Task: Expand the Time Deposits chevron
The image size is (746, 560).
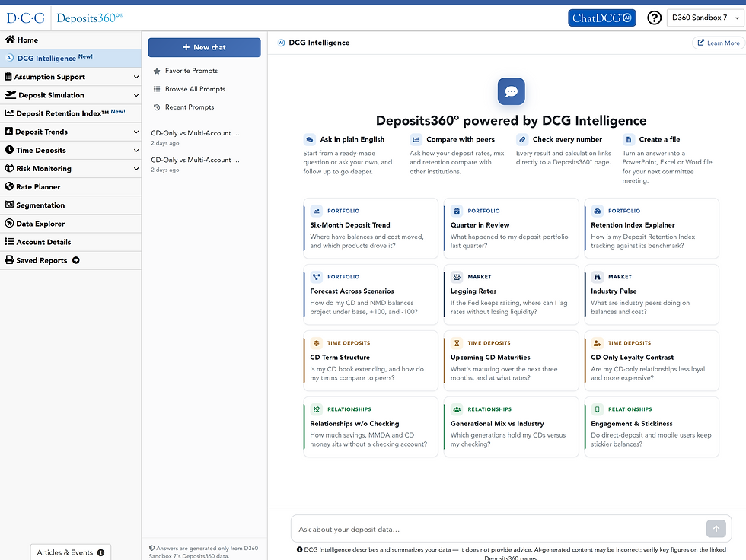Action: (x=136, y=150)
